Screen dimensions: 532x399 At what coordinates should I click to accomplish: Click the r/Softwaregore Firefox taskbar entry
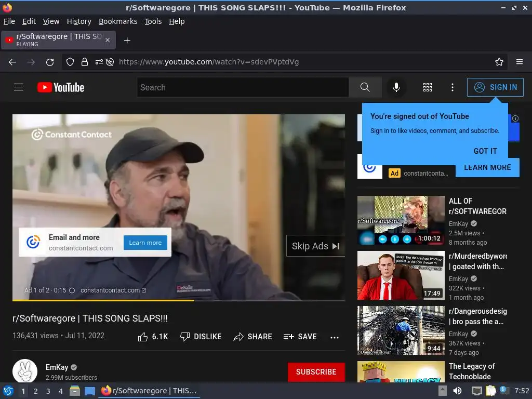pyautogui.click(x=149, y=391)
